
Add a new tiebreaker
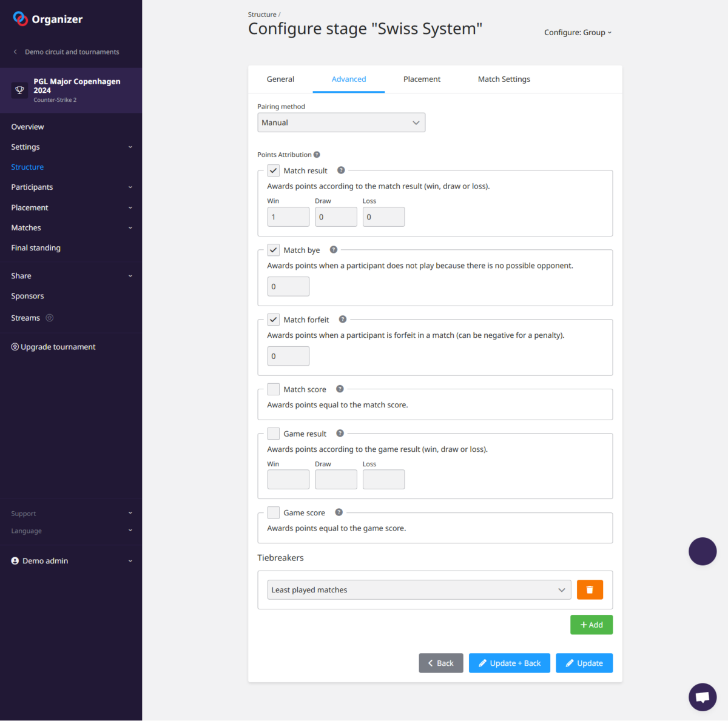click(591, 624)
